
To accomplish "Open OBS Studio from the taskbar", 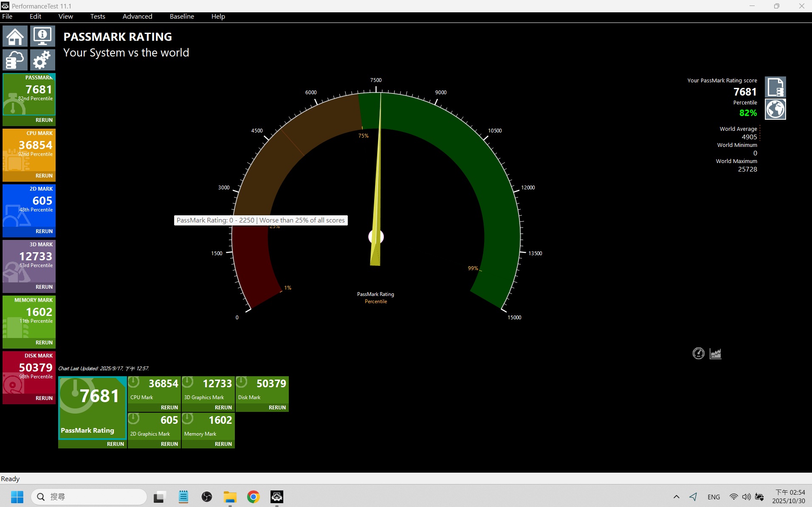I will [x=207, y=496].
